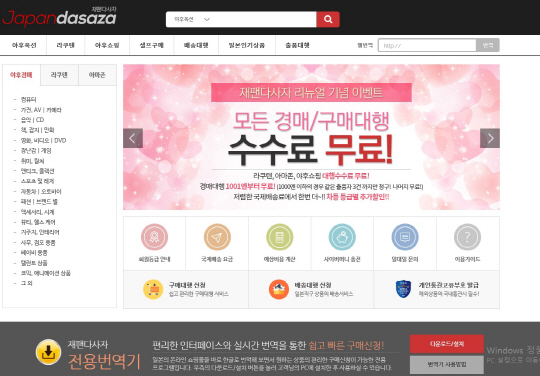This screenshot has width=540, height=376.
Task: Click the orange delivery box icon
Action: tap(279, 289)
